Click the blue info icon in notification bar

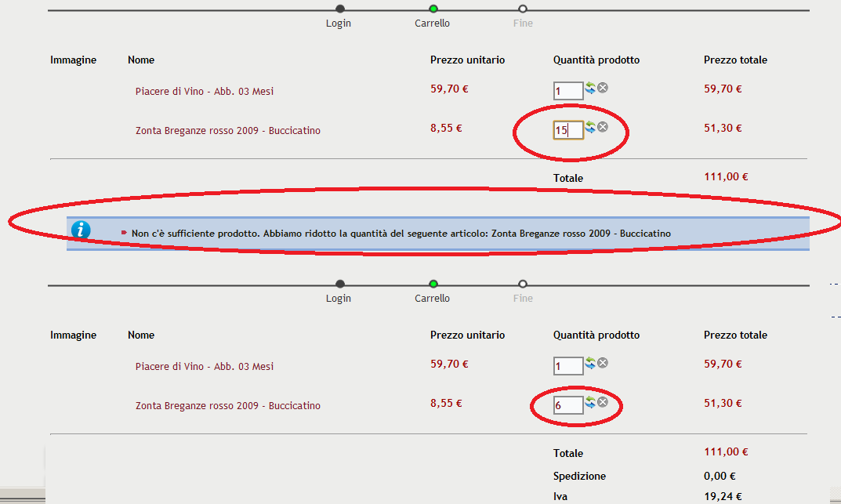coord(81,230)
